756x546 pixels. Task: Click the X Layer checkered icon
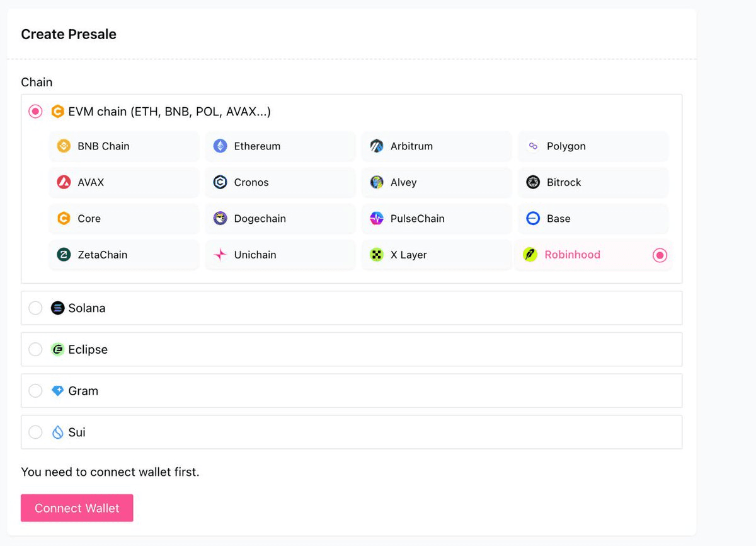[377, 255]
